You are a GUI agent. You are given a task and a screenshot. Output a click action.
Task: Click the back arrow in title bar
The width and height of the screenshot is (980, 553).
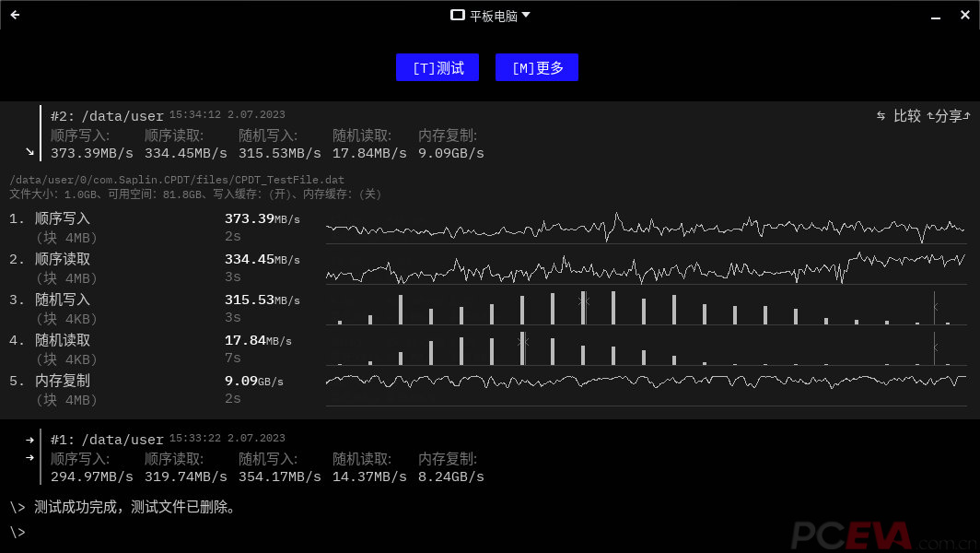click(15, 15)
